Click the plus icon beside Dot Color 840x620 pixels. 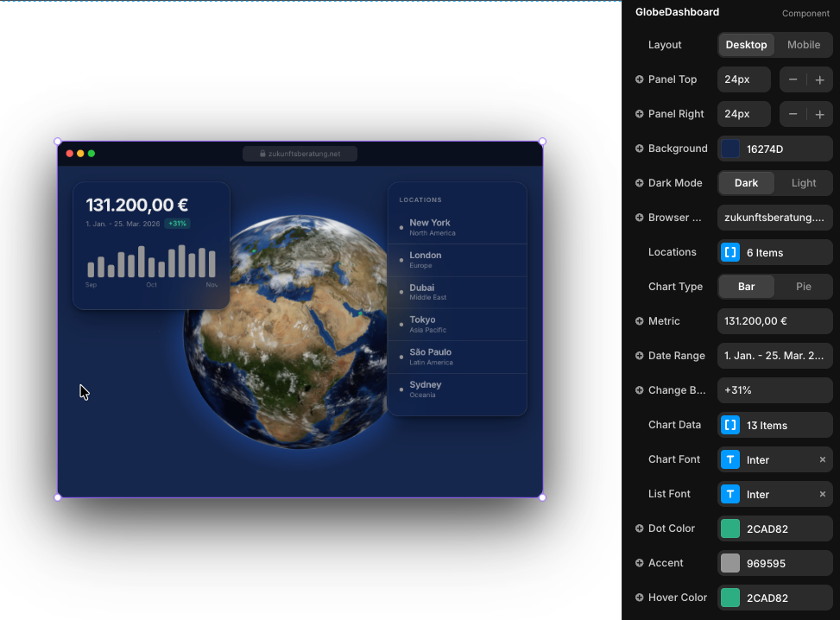point(640,528)
